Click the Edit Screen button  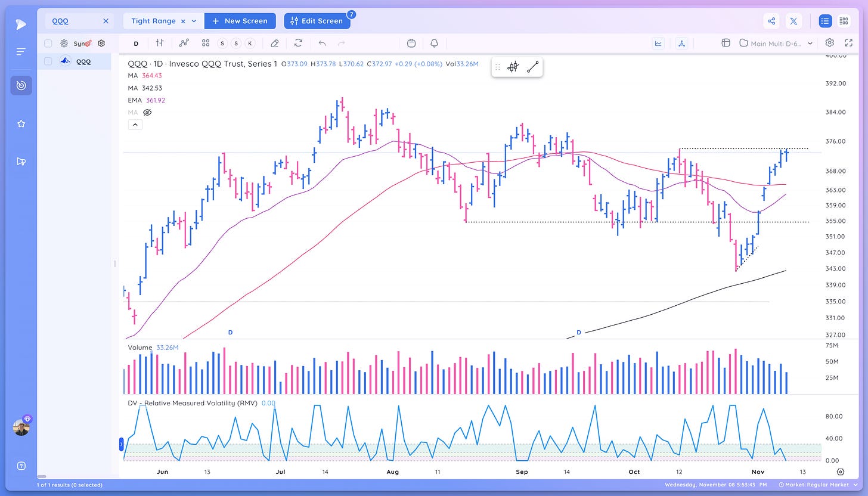coord(317,21)
